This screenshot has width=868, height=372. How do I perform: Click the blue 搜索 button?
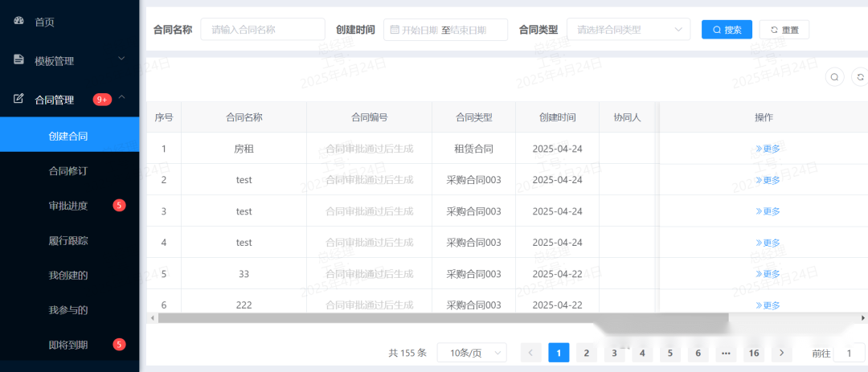pos(727,30)
